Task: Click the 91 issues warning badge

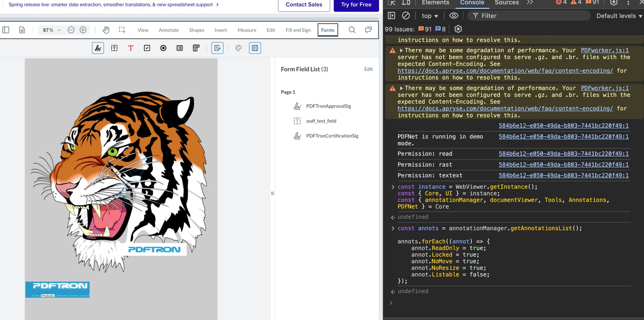Action: pos(425,29)
